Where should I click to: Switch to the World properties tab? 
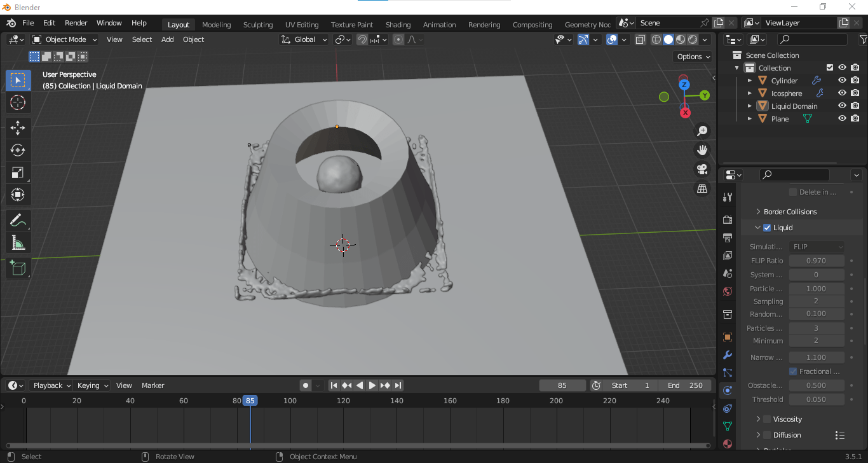[x=727, y=291]
